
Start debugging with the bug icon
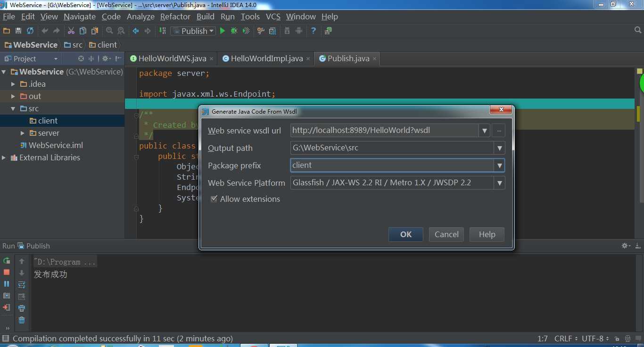[234, 31]
